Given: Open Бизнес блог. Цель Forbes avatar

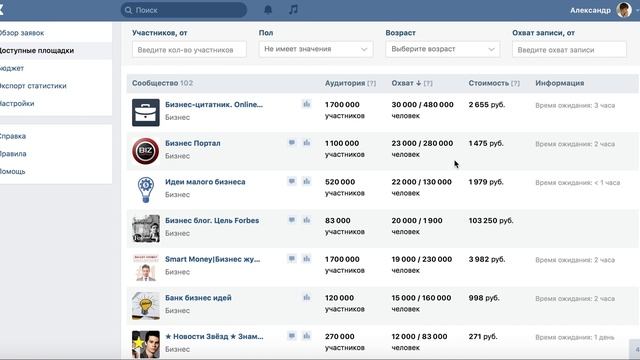Looking at the screenshot, I should [x=146, y=228].
